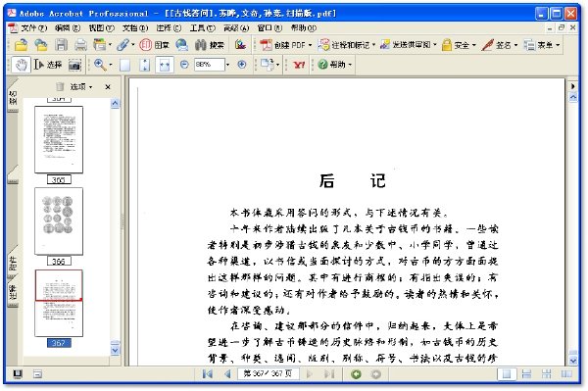Screen dimensions: 588x391
Task: Toggle Fit Width page view
Action: (x=165, y=65)
